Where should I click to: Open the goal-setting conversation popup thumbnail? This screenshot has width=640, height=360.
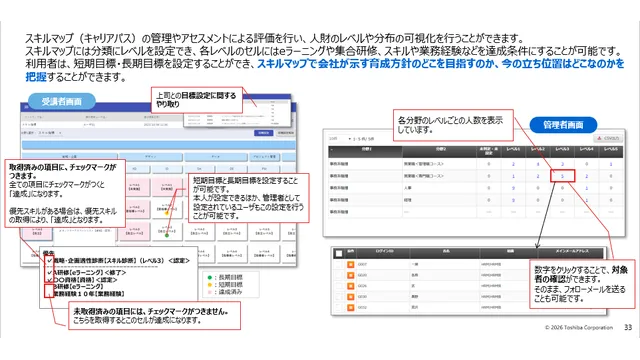[x=237, y=111]
